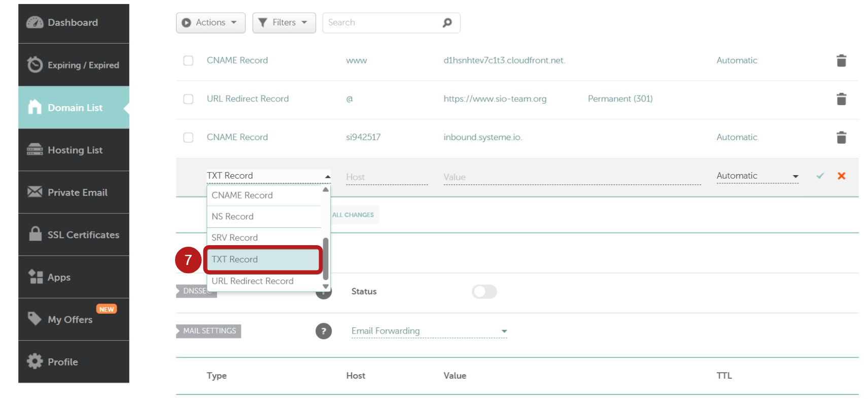Toggle the DNSSEC Status switch
This screenshot has width=868, height=399.
484,292
